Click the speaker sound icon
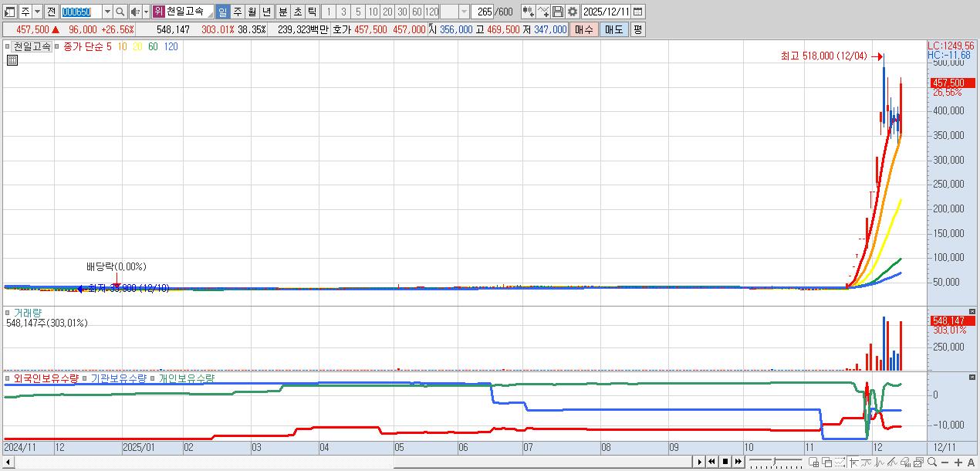The width and height of the screenshot is (980, 471). coord(135,12)
